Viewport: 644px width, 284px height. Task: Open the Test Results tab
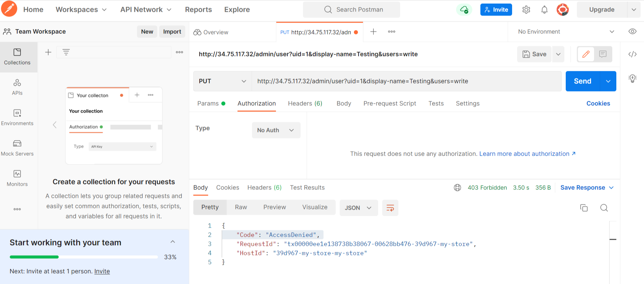click(x=307, y=187)
